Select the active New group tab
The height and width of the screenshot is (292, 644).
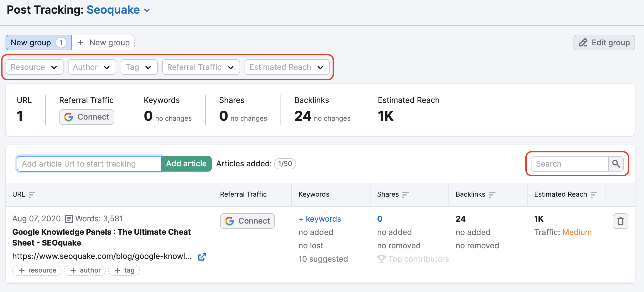tap(38, 43)
